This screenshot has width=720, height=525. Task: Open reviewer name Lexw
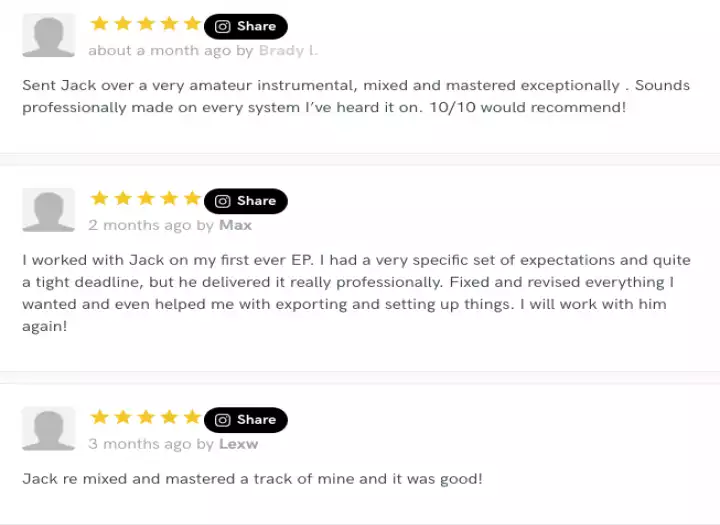238,444
